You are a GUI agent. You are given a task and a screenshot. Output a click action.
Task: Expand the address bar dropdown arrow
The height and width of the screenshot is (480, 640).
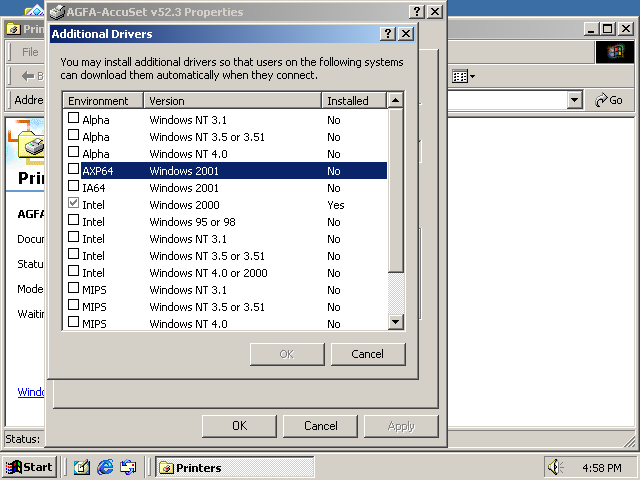tap(574, 100)
